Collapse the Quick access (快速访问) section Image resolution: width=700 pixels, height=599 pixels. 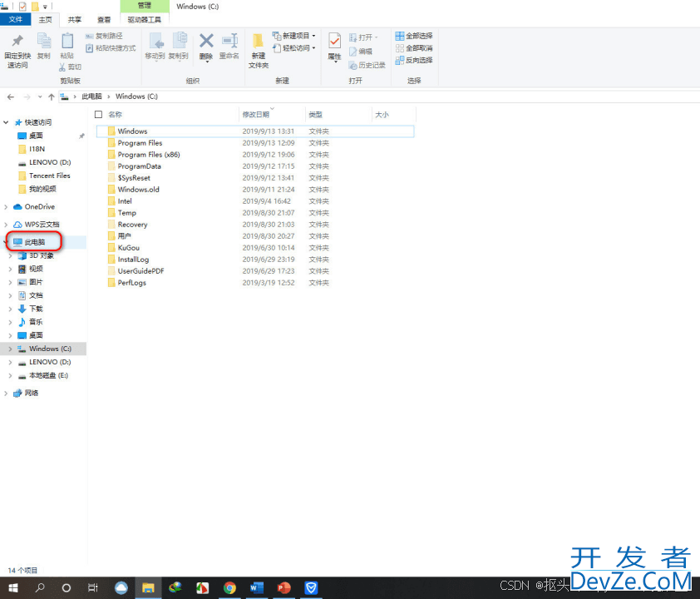tap(6, 122)
